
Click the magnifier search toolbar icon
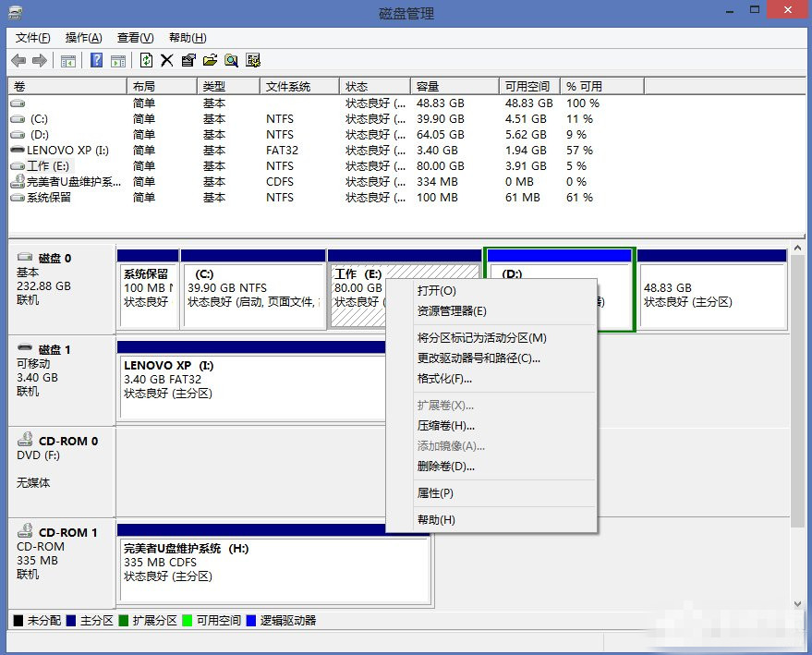coord(233,60)
